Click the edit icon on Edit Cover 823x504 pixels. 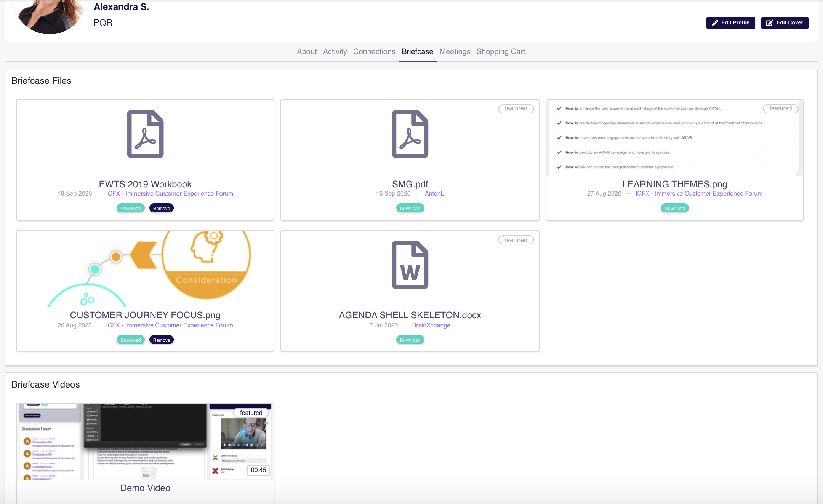(x=770, y=23)
